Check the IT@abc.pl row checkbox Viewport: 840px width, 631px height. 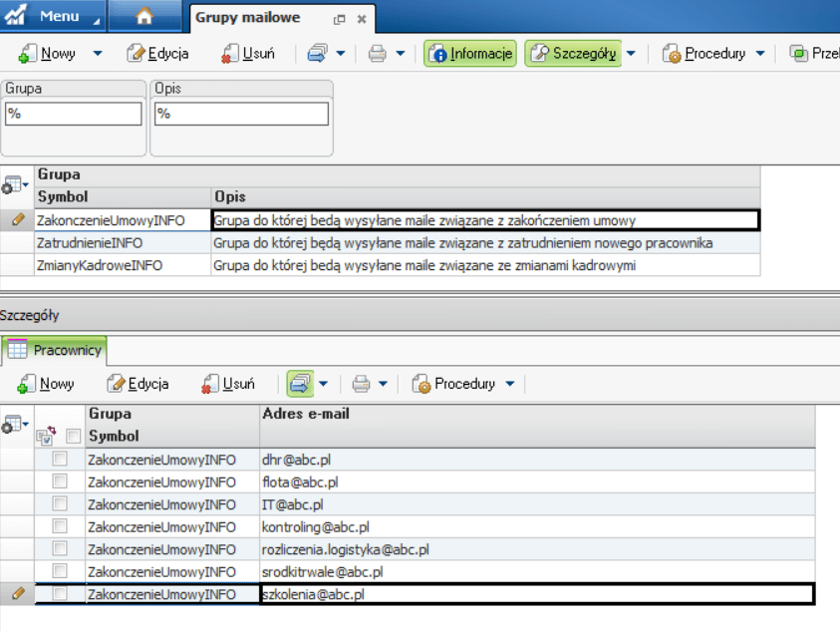point(60,504)
